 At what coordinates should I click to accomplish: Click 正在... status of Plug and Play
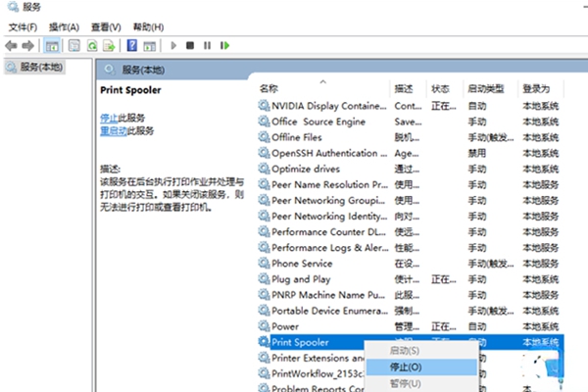[x=444, y=279]
